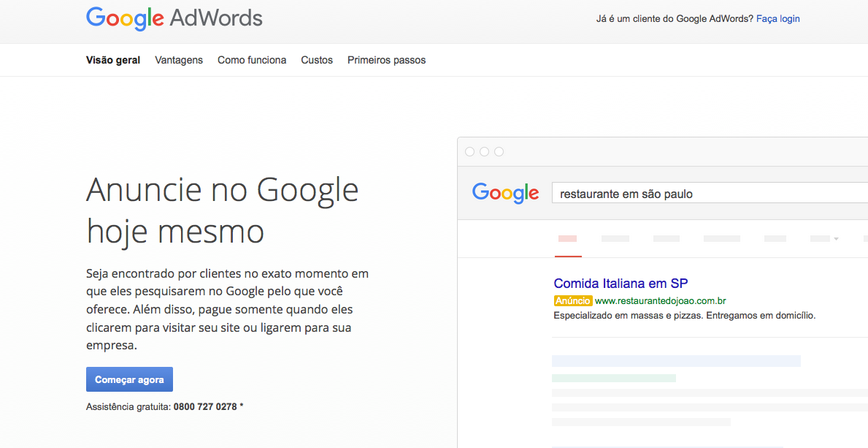Click the Comida Italiana em SP ad title

coord(621,284)
